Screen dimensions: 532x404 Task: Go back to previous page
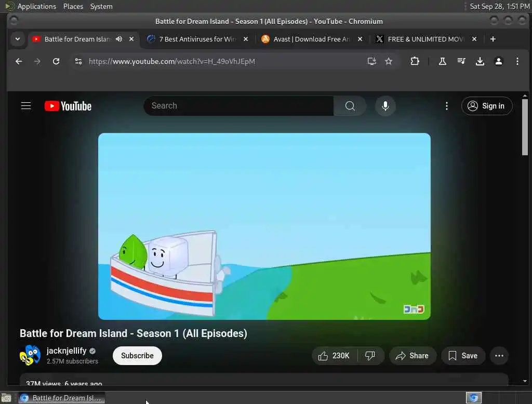pyautogui.click(x=19, y=61)
